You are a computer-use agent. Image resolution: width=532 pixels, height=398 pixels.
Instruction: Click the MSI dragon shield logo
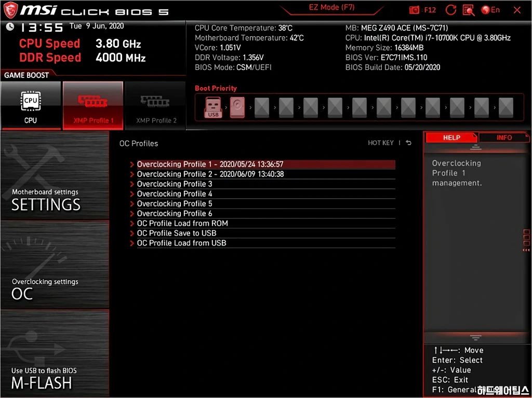(x=10, y=10)
